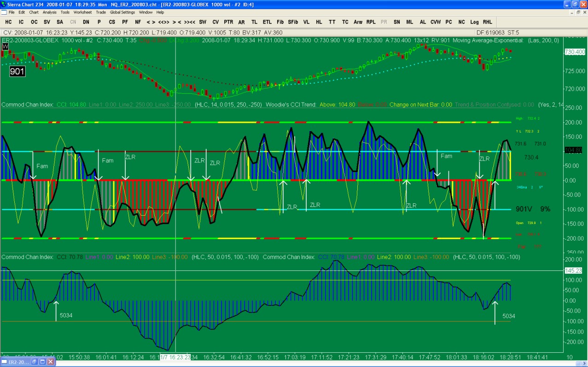The width and height of the screenshot is (588, 367).
Task: Click the 16:32:54 time axis label
Action: tap(214, 357)
